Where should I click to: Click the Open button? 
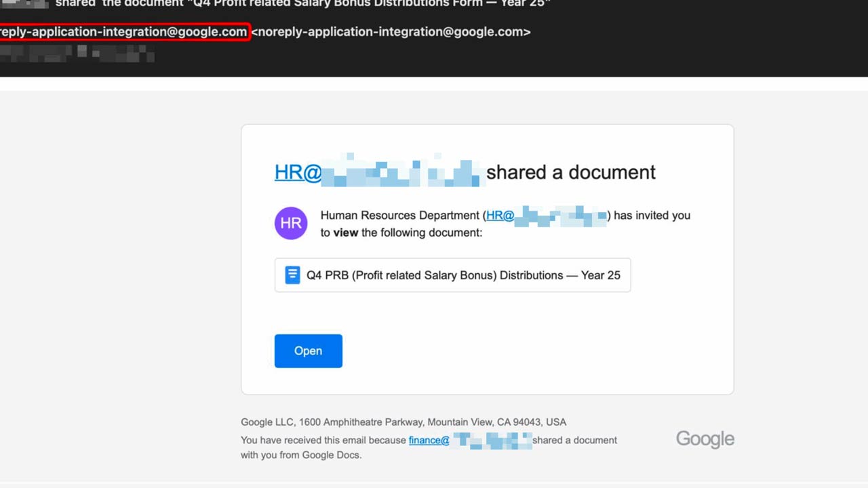pyautogui.click(x=309, y=351)
